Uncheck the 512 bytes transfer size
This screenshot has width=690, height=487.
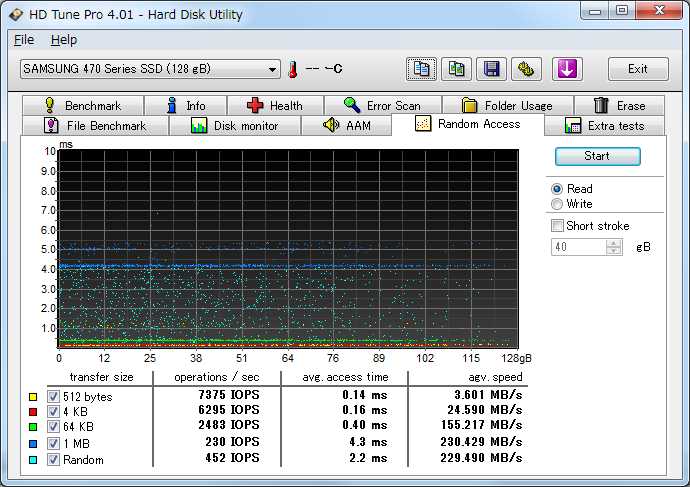pos(53,396)
